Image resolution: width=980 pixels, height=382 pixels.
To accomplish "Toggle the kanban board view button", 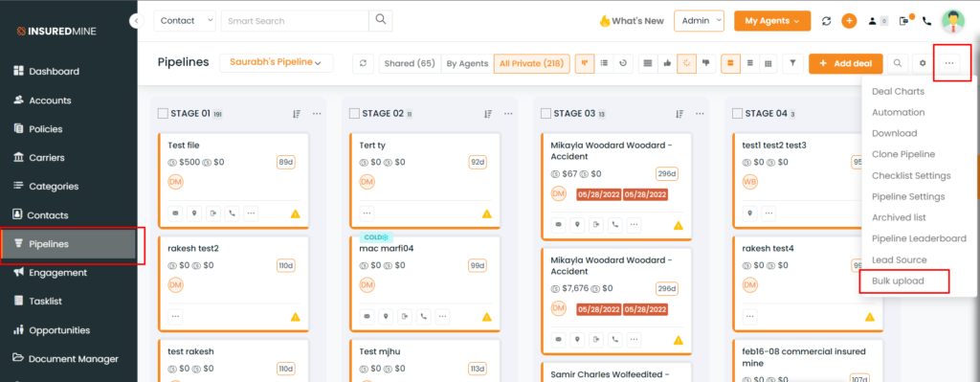I will (585, 63).
